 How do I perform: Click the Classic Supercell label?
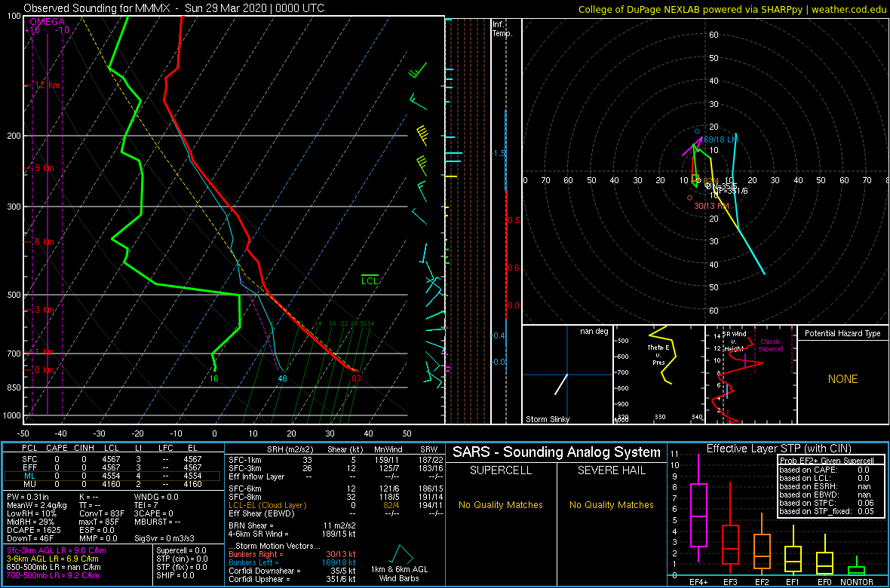772,345
